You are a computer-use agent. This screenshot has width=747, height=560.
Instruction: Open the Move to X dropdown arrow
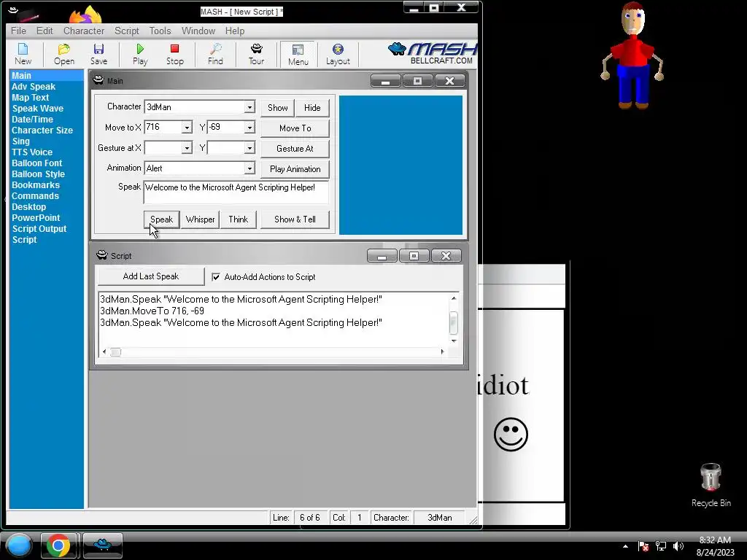pos(187,127)
